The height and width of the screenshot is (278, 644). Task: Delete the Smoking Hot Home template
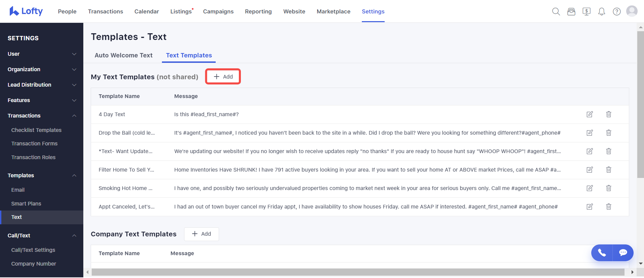pyautogui.click(x=608, y=188)
